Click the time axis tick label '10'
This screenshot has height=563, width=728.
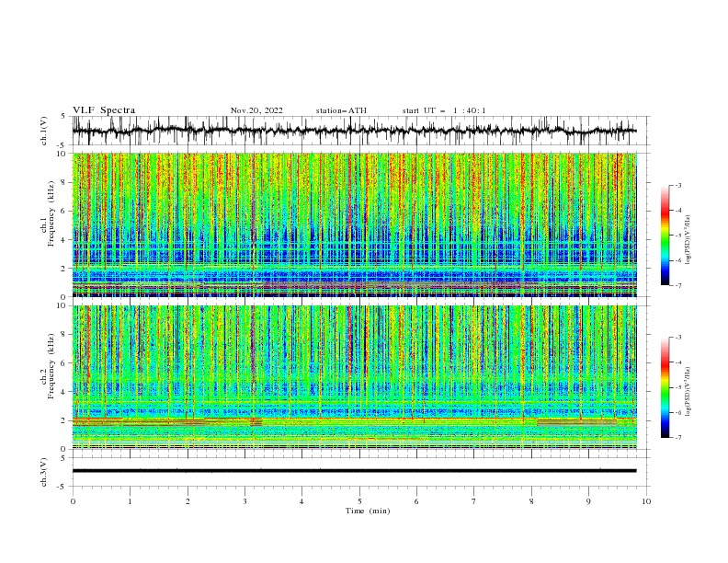tap(646, 501)
